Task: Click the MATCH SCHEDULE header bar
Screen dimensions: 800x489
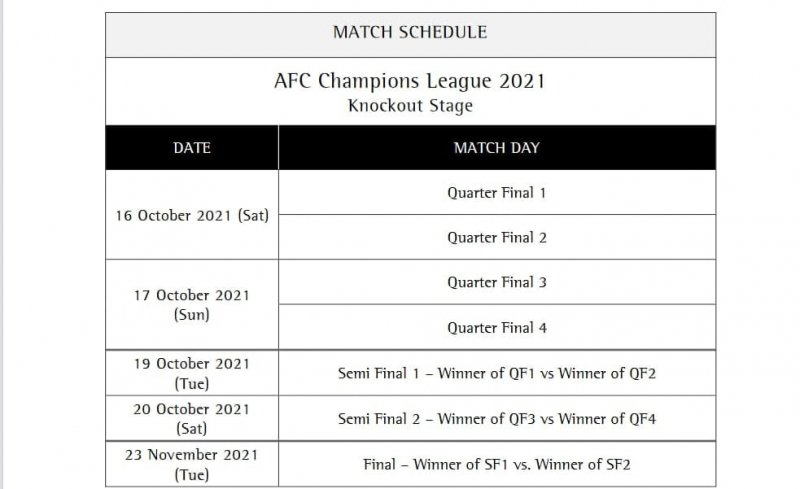Action: 410,33
